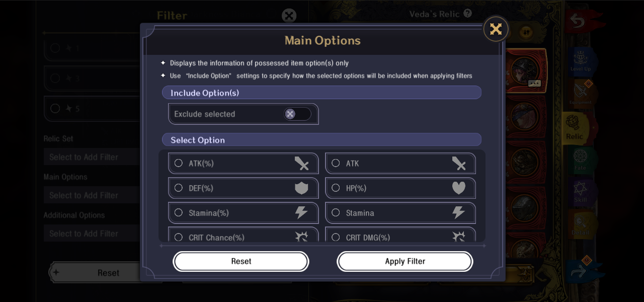Click the lightning bolt icon on Stamina
Image resolution: width=644 pixels, height=302 pixels.
tap(458, 213)
